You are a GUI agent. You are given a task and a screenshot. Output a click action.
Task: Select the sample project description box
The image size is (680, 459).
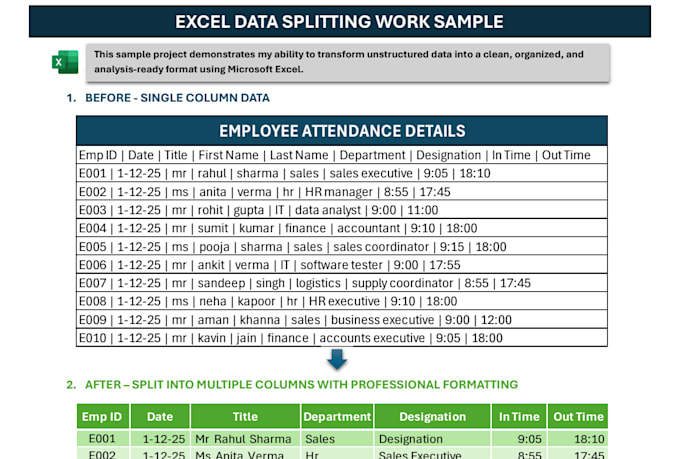pos(348,62)
